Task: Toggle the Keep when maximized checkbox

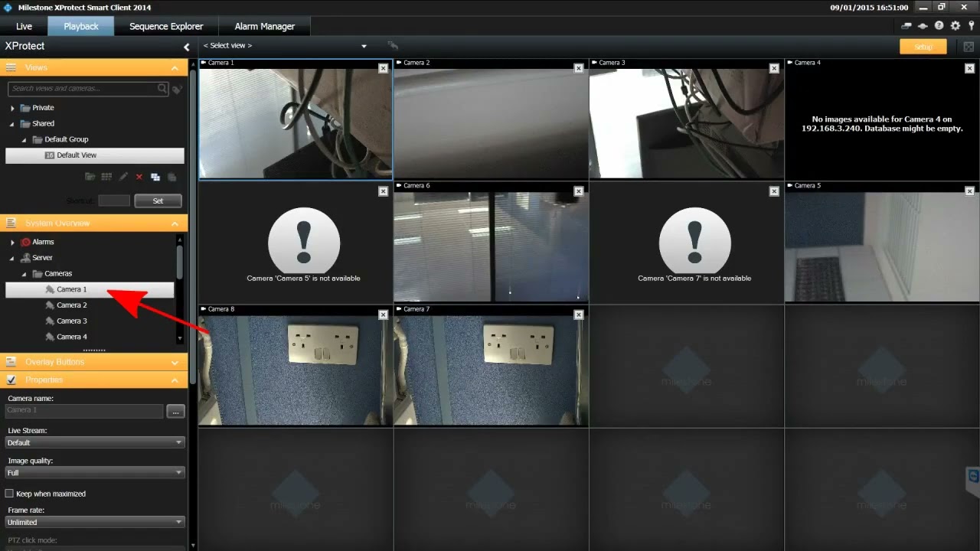Action: point(10,494)
